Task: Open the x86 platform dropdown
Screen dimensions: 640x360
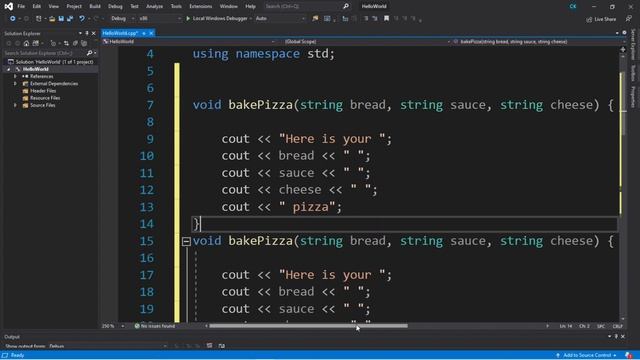Action: click(160, 18)
